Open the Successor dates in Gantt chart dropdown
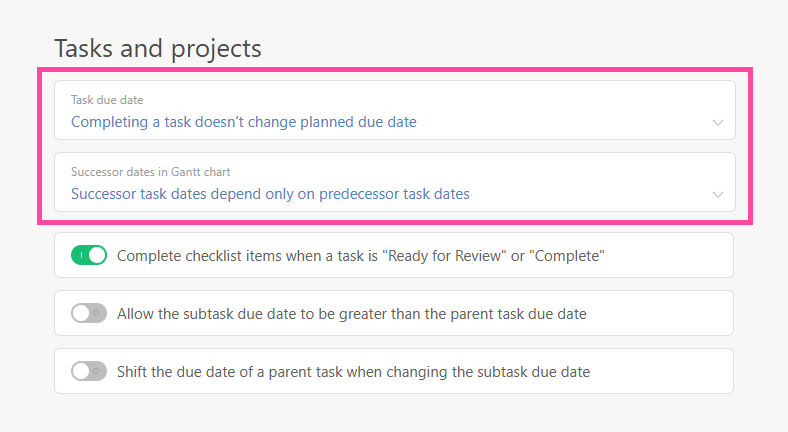 [x=394, y=182]
